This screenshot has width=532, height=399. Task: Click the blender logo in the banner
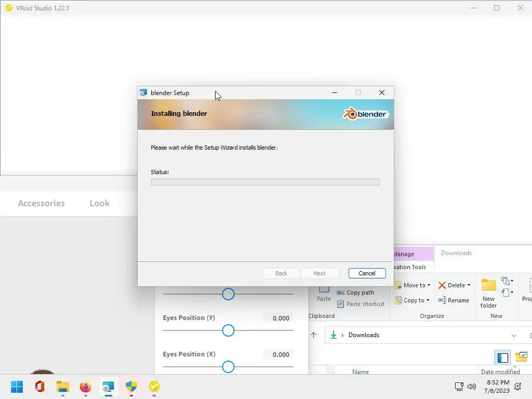(365, 114)
